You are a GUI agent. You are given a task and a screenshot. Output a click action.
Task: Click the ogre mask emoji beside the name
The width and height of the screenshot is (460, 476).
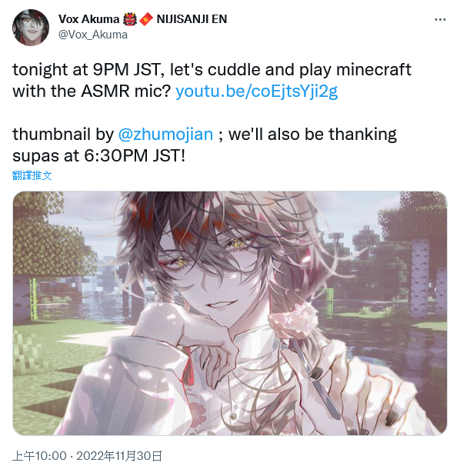tap(130, 19)
